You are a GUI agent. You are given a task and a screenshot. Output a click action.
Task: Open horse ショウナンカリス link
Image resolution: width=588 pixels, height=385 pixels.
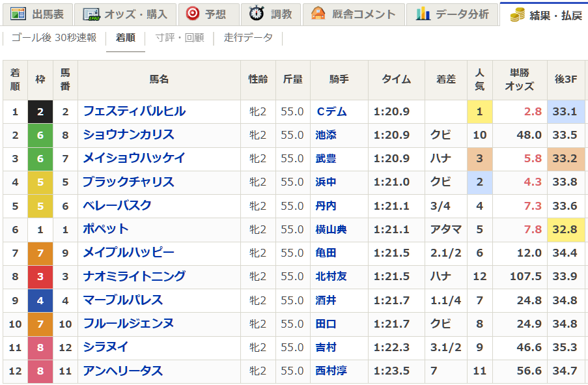tap(128, 135)
